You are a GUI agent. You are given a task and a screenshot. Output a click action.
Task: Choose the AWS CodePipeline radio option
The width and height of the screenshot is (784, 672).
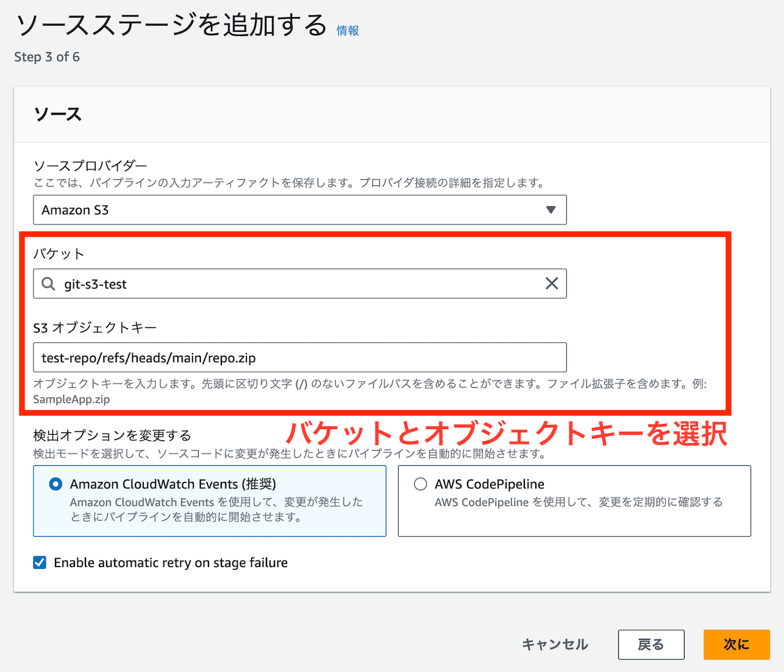coord(421,484)
